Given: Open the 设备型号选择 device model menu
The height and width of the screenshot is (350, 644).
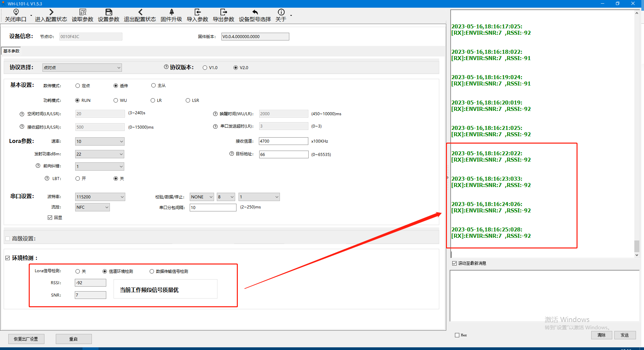Looking at the screenshot, I should coord(255,12).
